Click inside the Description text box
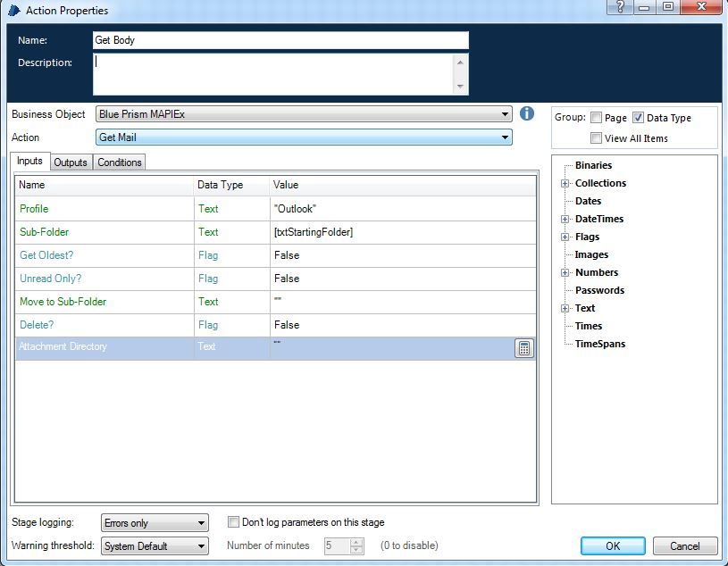 click(273, 74)
